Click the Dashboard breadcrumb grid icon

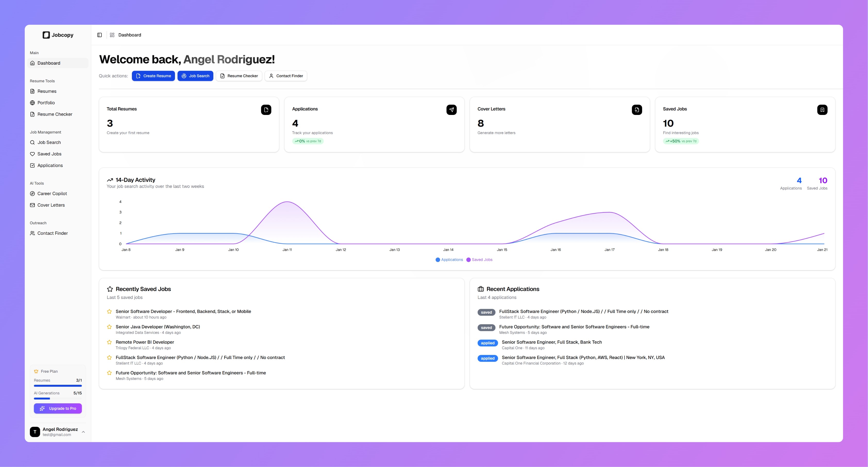[x=112, y=35]
